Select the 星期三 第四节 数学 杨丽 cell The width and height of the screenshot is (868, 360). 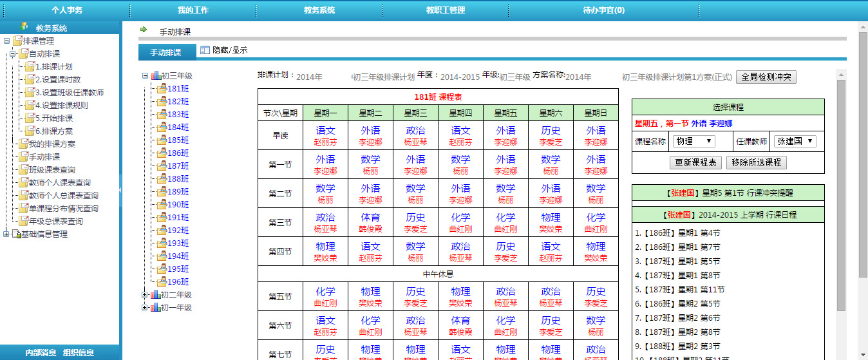pos(415,251)
